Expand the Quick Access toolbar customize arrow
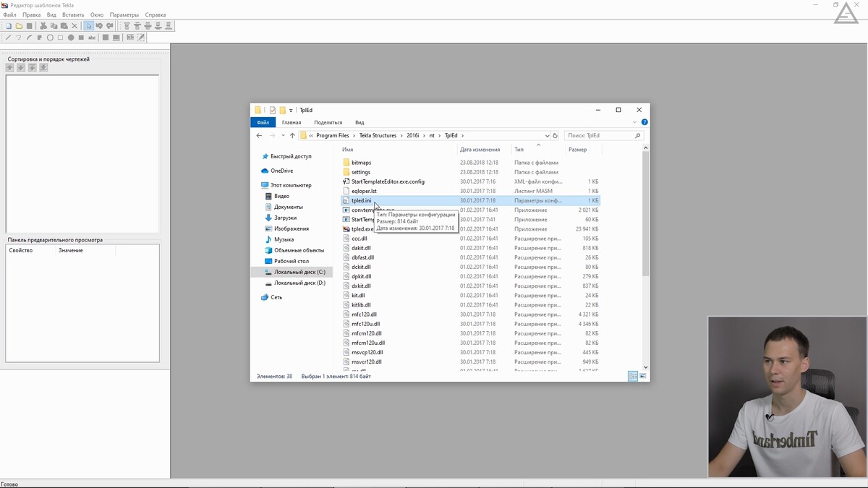The image size is (868, 488). pos(291,111)
